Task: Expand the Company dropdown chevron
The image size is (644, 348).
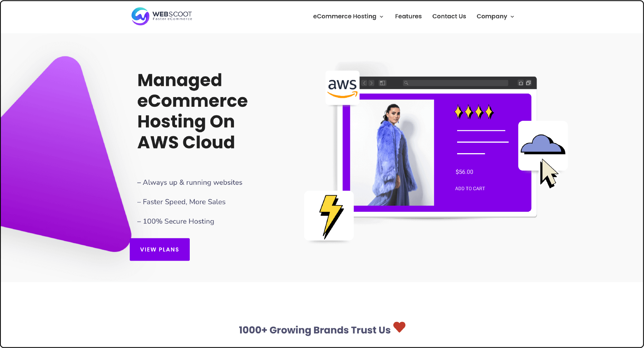Action: [x=512, y=17]
